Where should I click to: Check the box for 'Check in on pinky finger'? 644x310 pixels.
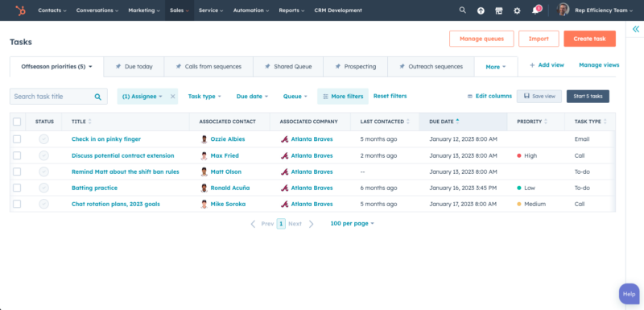(x=17, y=139)
